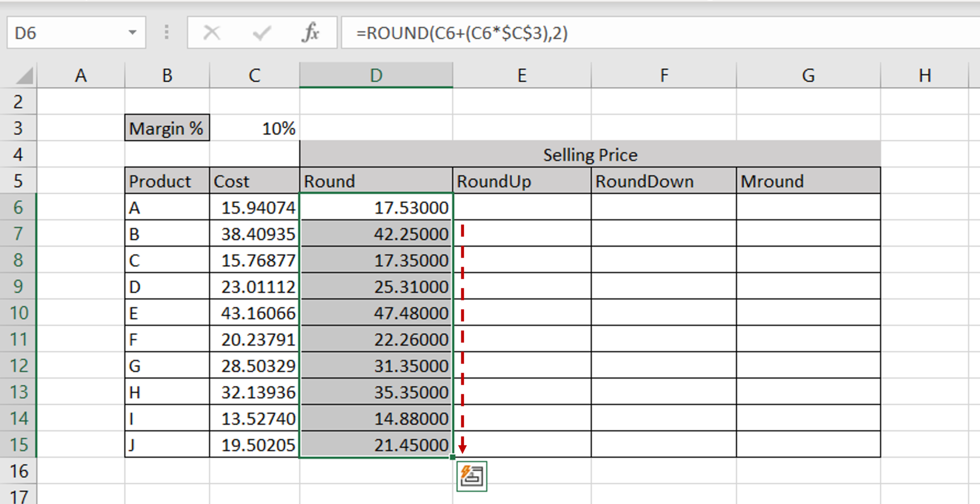Open the Auto Fill Options button
The image size is (980, 504).
click(472, 476)
